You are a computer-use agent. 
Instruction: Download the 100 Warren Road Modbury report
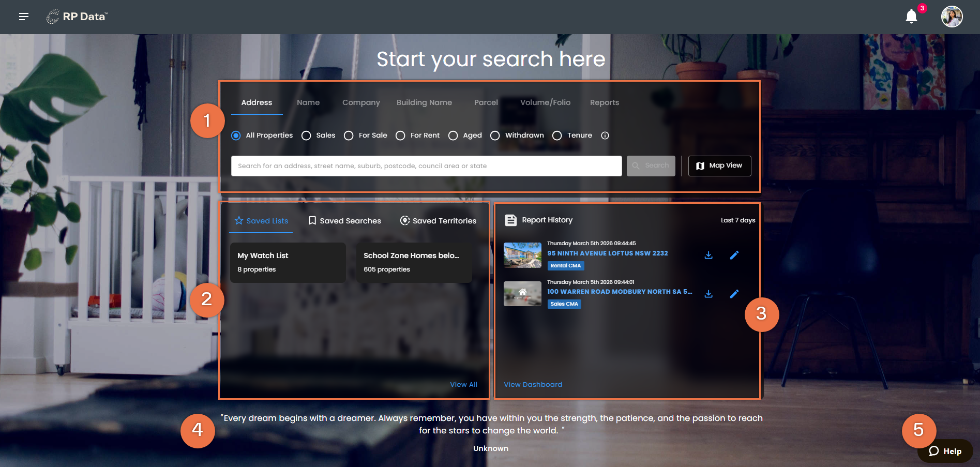click(x=708, y=294)
